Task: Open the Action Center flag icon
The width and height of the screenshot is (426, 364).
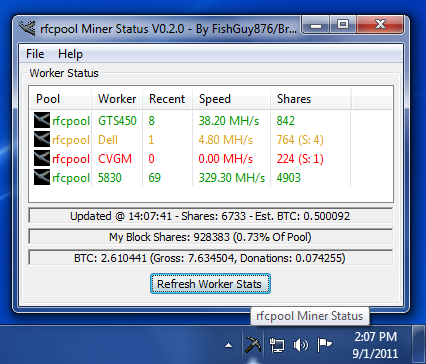Action: (324, 345)
